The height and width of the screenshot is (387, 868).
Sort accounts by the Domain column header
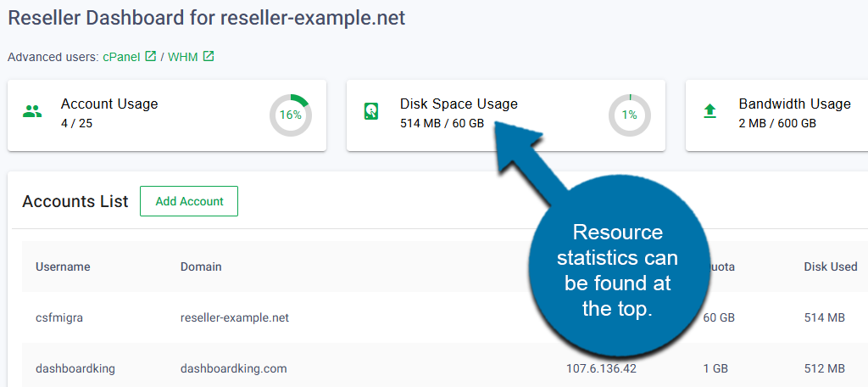201,266
